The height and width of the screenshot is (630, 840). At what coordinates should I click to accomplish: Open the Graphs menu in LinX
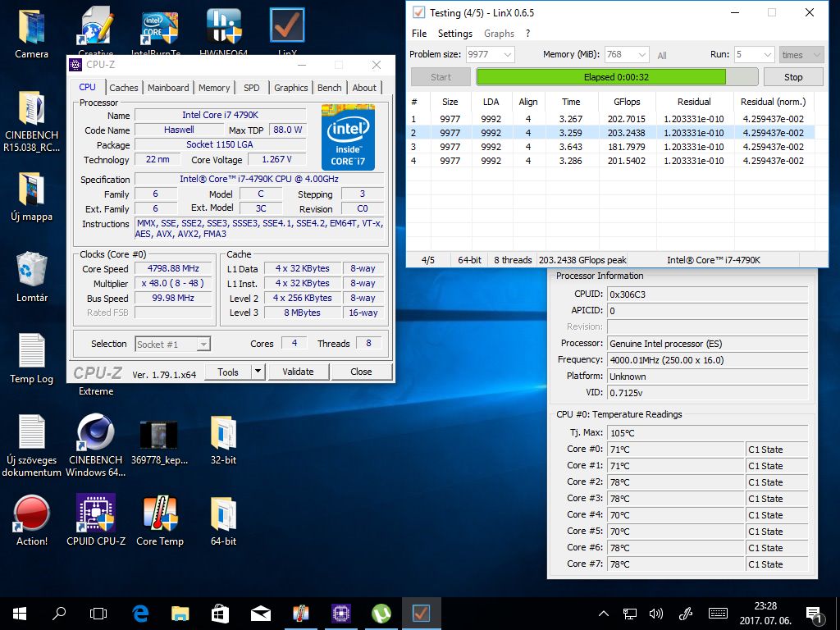[x=499, y=33]
